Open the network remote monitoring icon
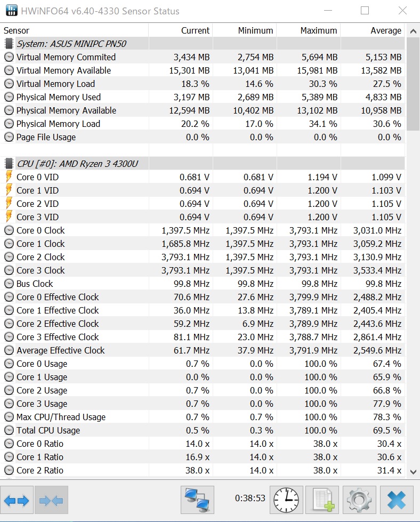The width and height of the screenshot is (420, 522). click(197, 500)
